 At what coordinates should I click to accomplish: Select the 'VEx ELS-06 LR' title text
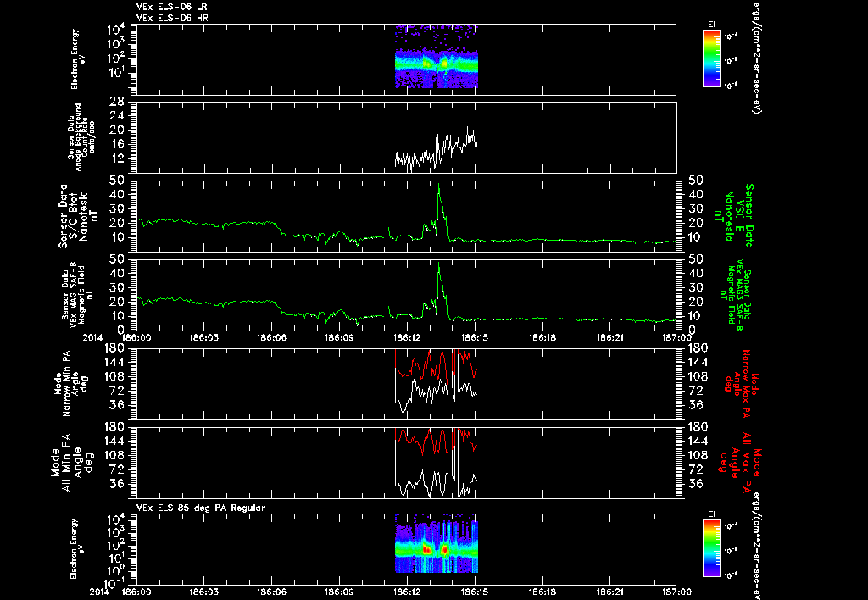pos(172,7)
